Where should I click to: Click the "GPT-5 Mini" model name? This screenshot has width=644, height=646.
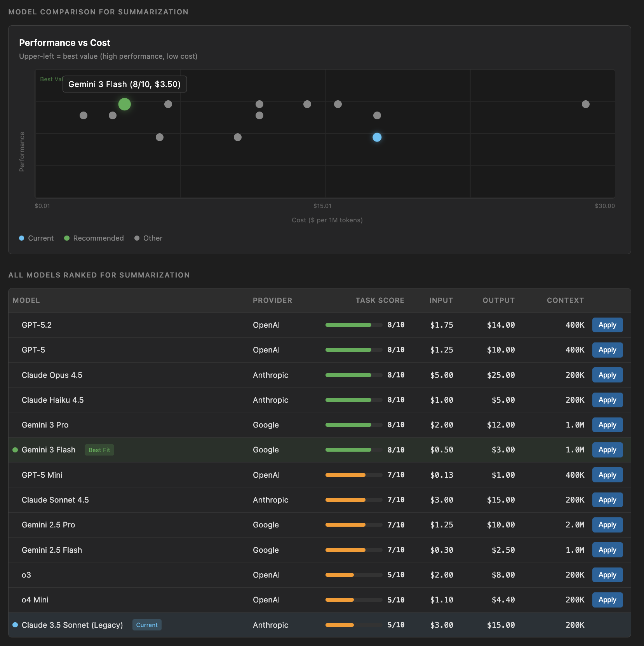pyautogui.click(x=42, y=475)
